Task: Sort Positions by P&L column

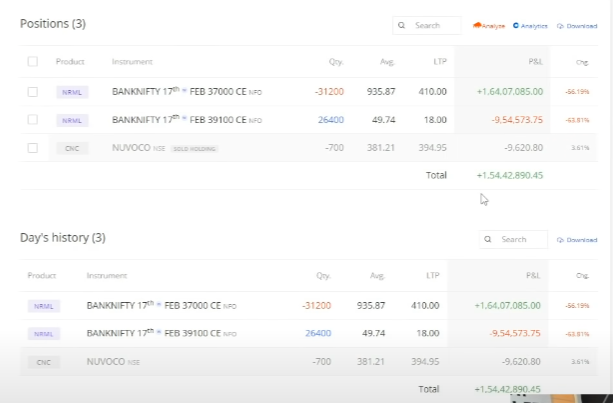Action: pos(535,61)
